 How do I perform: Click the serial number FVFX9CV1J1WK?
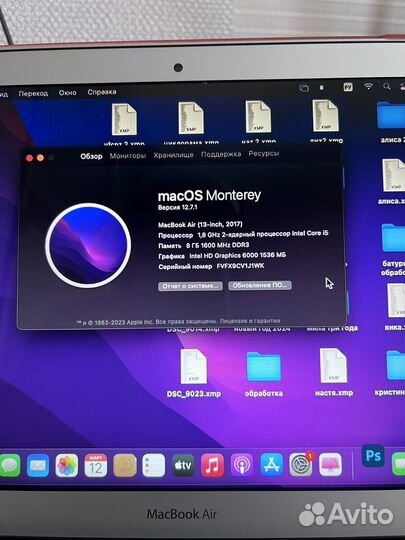click(240, 266)
